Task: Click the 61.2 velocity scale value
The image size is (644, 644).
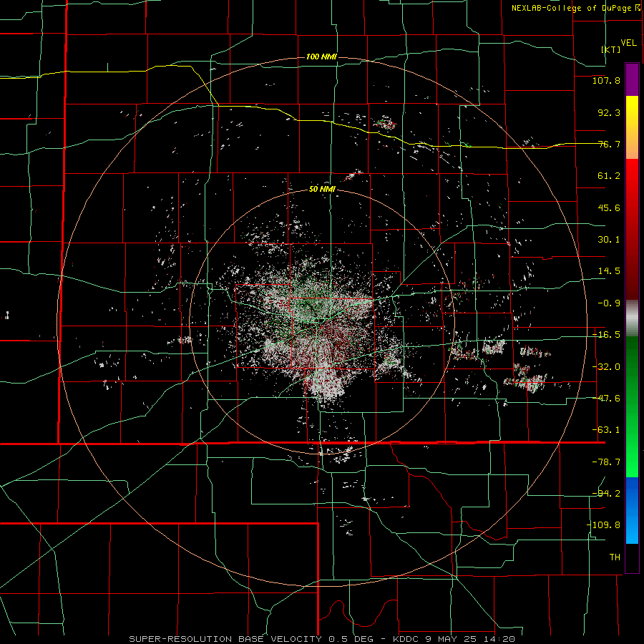Action: 609,176
